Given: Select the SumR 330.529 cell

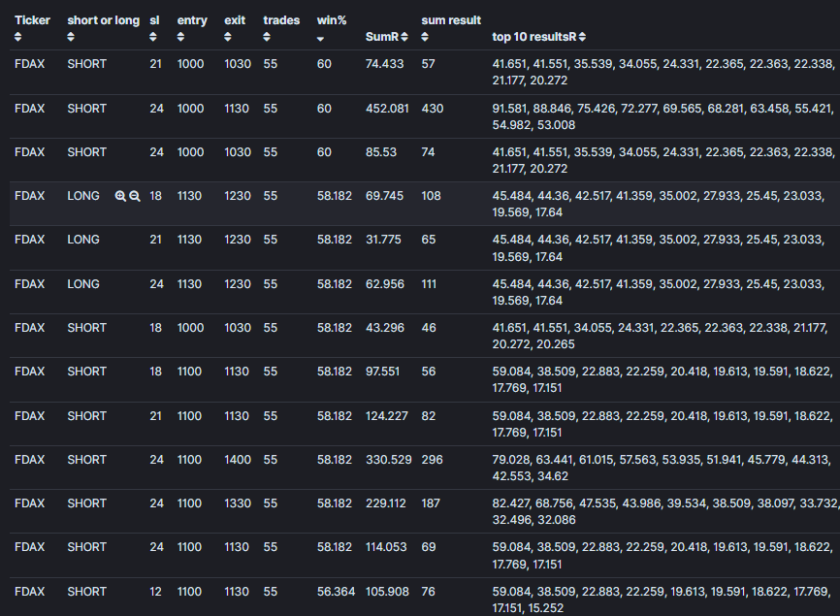Looking at the screenshot, I should [x=388, y=460].
